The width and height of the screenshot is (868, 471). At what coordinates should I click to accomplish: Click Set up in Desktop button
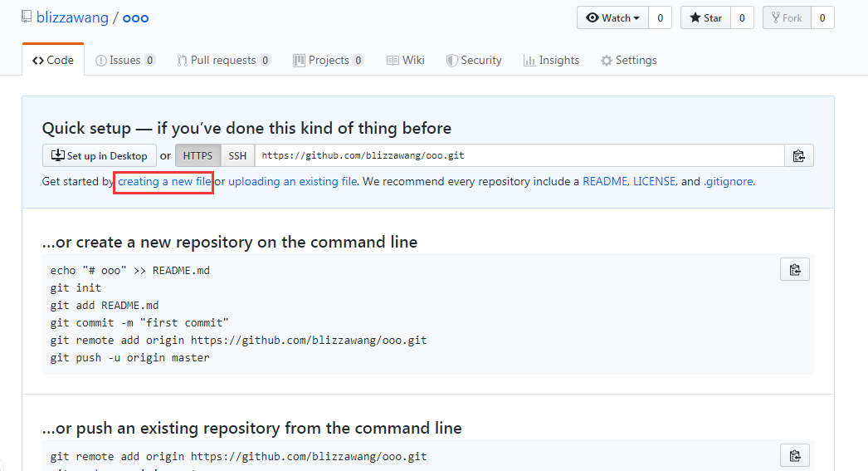click(x=99, y=155)
